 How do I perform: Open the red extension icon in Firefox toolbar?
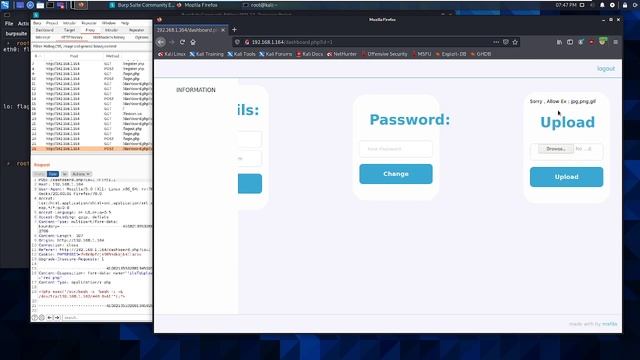click(x=591, y=42)
